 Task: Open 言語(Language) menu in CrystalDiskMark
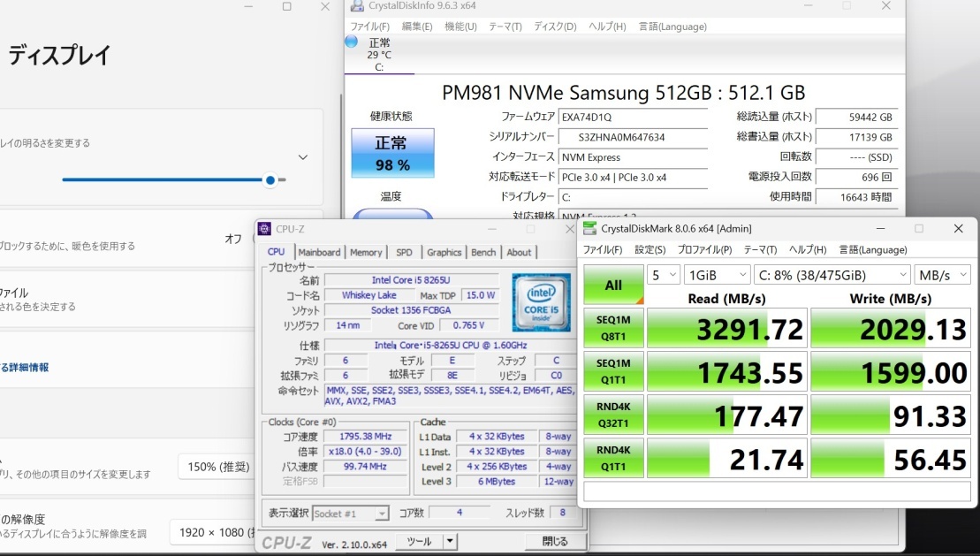873,249
